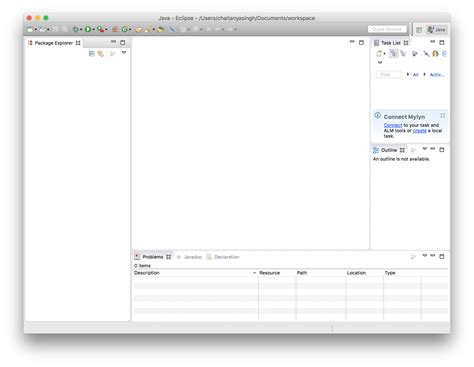Maximize the Outline view
Image resolution: width=474 pixels, height=367 pixels.
click(x=442, y=150)
